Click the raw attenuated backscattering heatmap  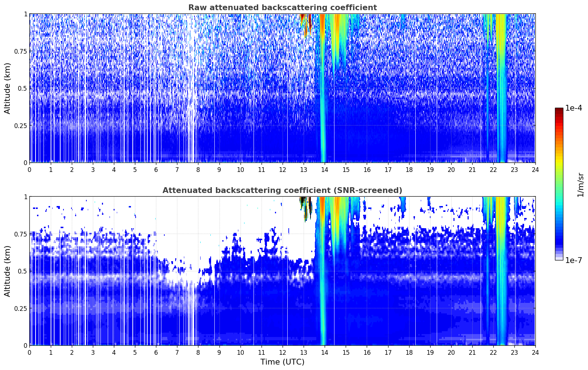(282, 88)
